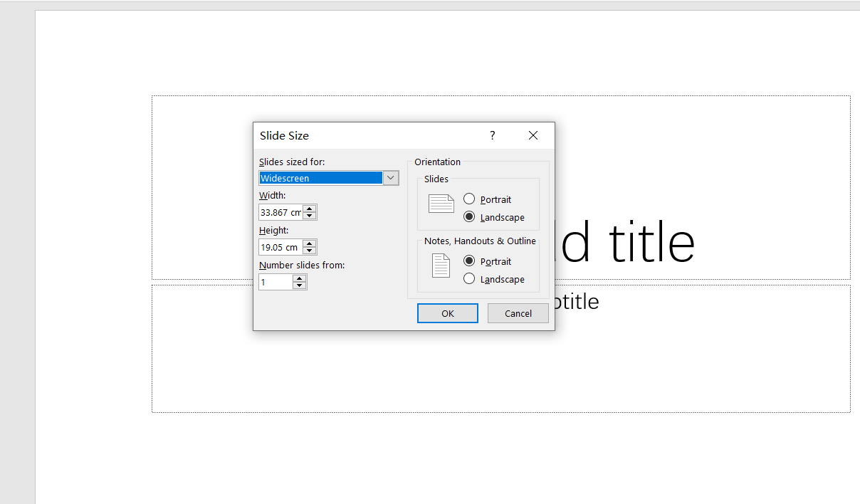Decrease the Width value with the down arrow
Viewport: 860px width, 504px height.
(309, 215)
